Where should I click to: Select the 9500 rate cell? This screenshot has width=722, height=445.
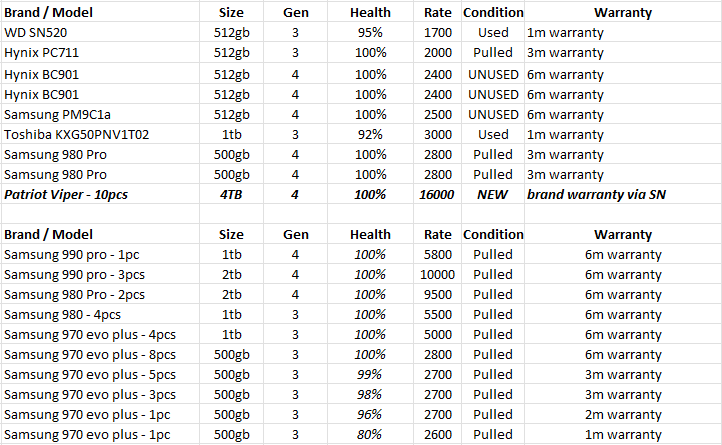tap(437, 294)
